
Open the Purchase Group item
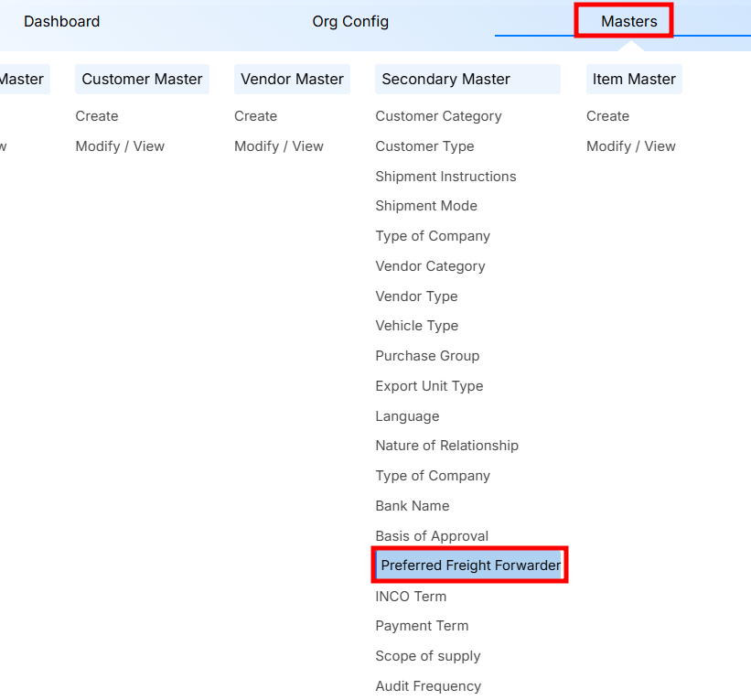427,356
